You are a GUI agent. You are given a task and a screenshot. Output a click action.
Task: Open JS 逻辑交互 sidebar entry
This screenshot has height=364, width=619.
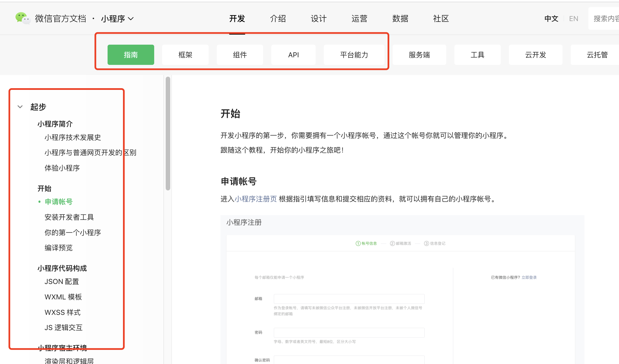tap(63, 327)
